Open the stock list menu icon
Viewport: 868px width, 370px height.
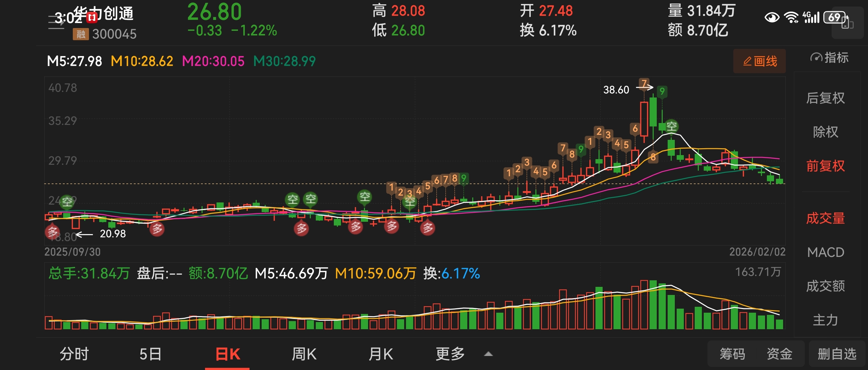[56, 22]
